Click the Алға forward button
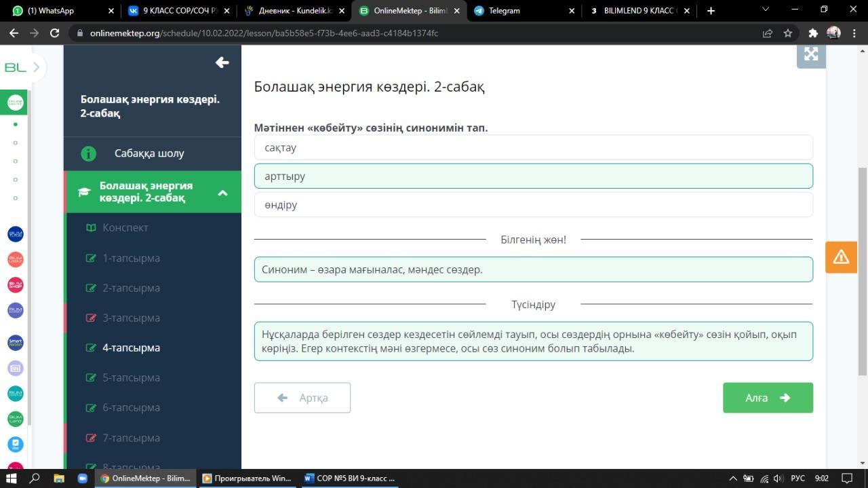 (768, 398)
